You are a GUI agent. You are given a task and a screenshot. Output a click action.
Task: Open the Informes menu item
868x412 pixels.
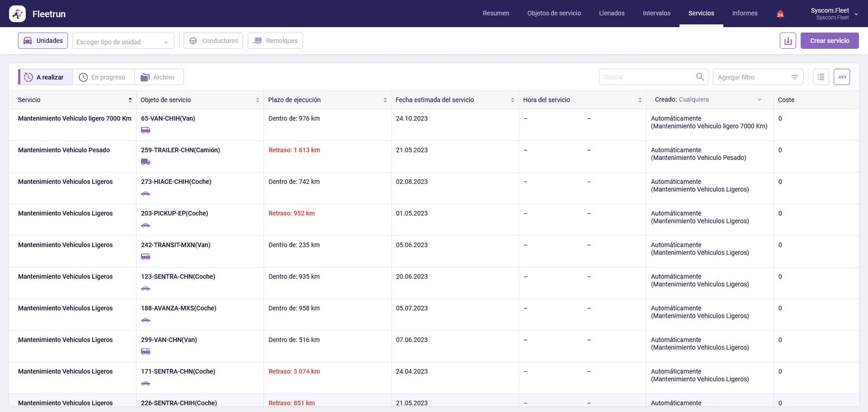point(745,14)
